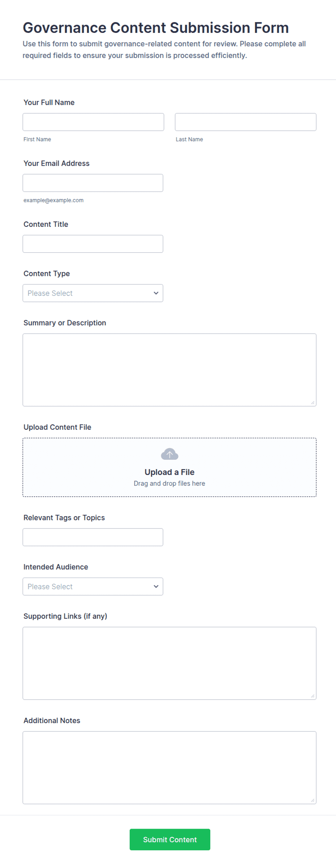Focus the Your Email Address field
This screenshot has height=868, width=336.
coord(93,183)
